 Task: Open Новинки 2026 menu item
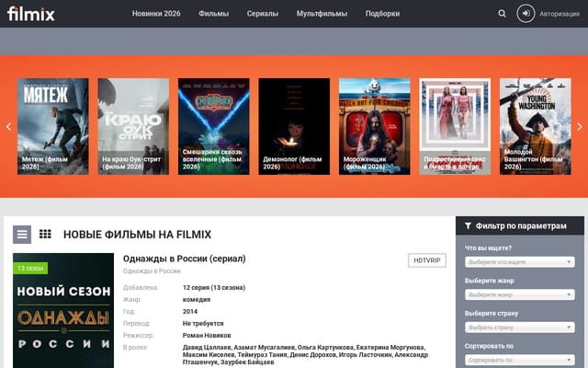pos(156,14)
